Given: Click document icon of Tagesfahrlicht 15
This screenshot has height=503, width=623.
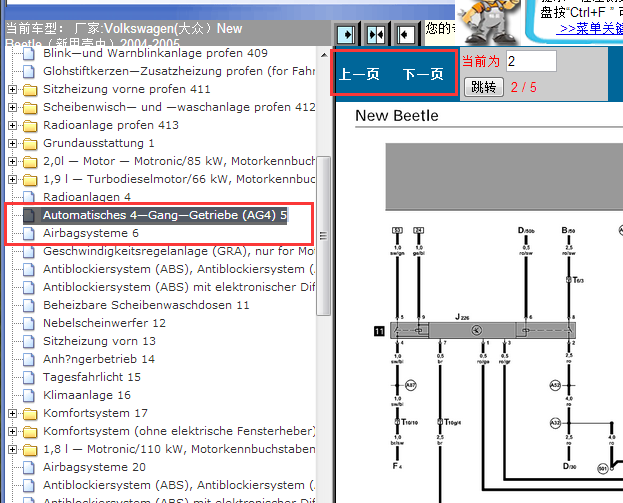Looking at the screenshot, I should (x=29, y=377).
